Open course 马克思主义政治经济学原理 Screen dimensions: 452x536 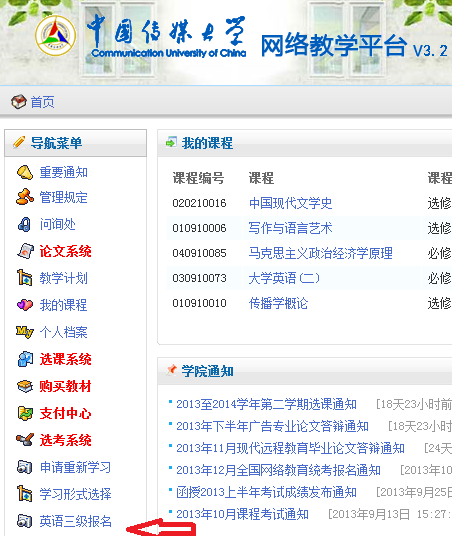click(x=320, y=253)
